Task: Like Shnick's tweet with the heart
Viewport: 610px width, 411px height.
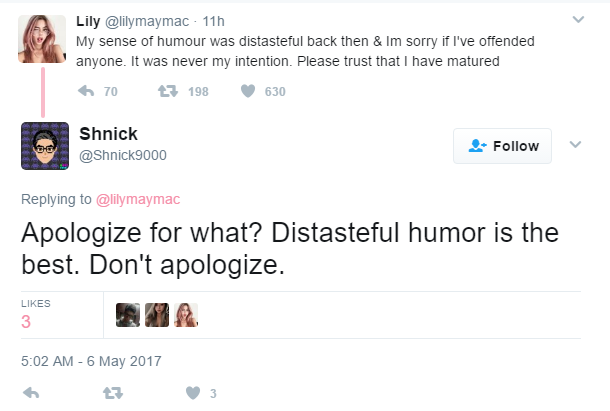Action: (193, 393)
